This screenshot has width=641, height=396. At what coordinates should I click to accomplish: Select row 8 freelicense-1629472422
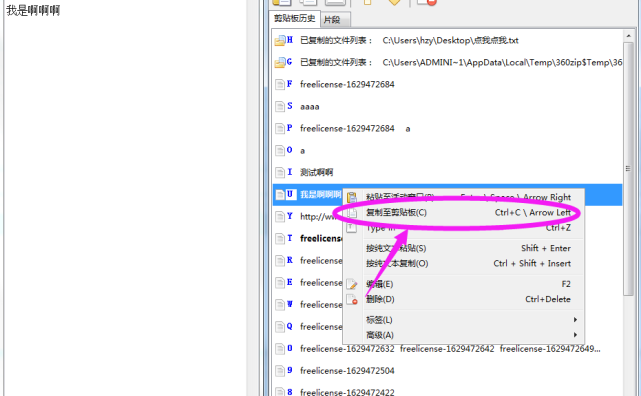447,390
